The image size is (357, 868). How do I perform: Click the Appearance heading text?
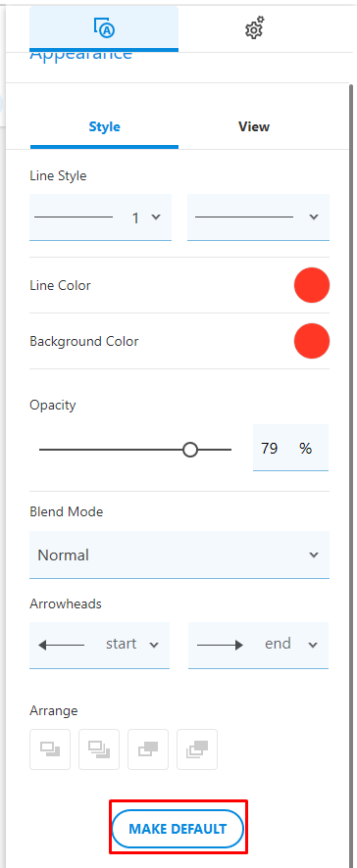pyautogui.click(x=81, y=56)
